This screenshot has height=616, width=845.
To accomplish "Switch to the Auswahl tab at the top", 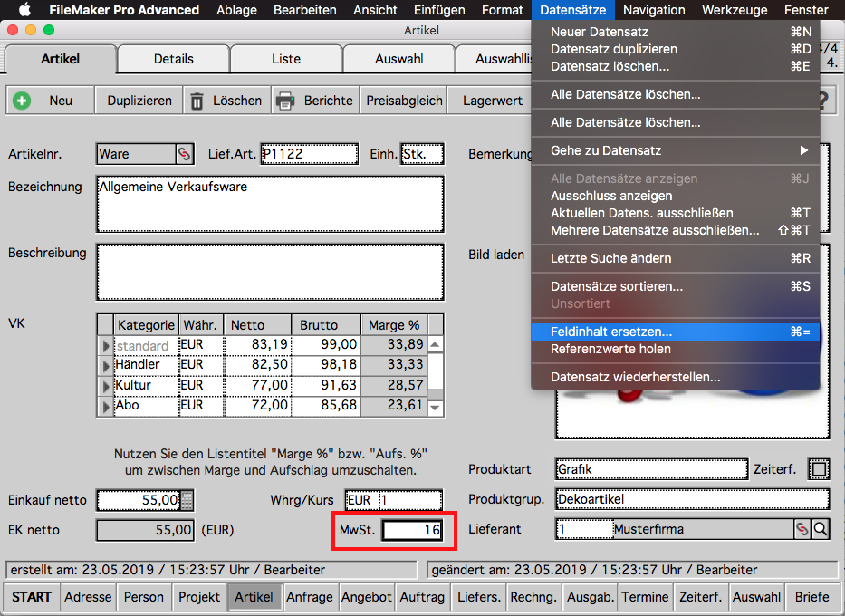I will [x=398, y=59].
